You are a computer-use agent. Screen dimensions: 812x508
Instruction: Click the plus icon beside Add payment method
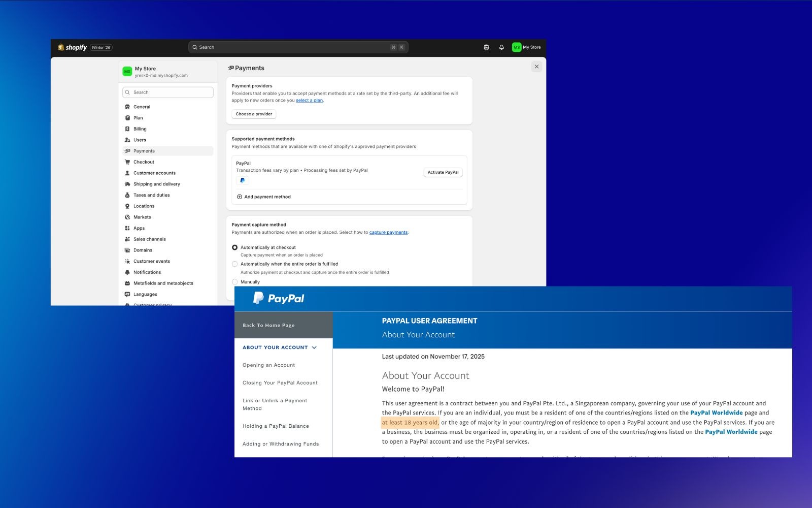(x=240, y=197)
